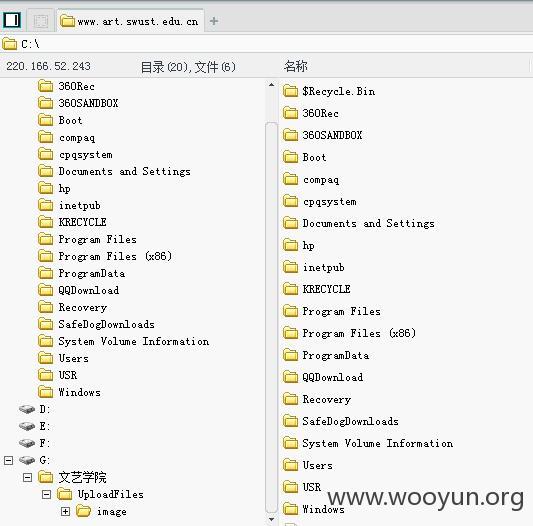Select System Volume Information in left tree
This screenshot has width=533, height=526.
tap(124, 341)
